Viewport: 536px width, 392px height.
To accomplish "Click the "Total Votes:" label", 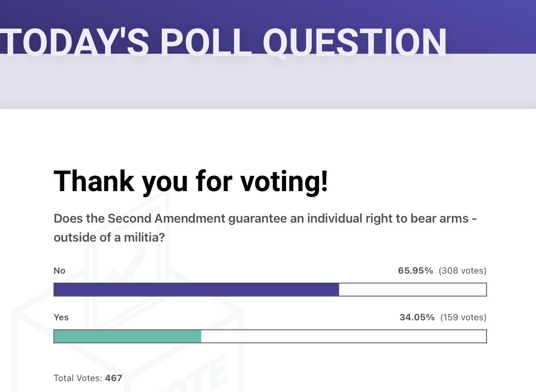I will 78,378.
